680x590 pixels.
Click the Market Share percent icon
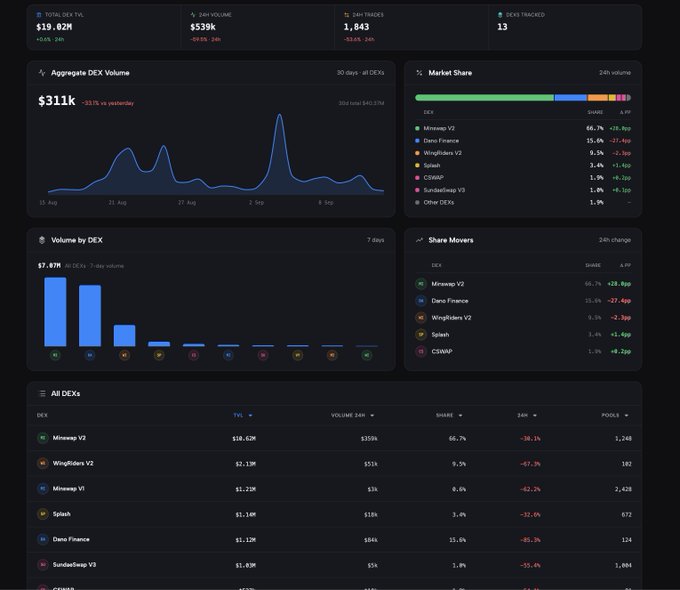click(419, 73)
